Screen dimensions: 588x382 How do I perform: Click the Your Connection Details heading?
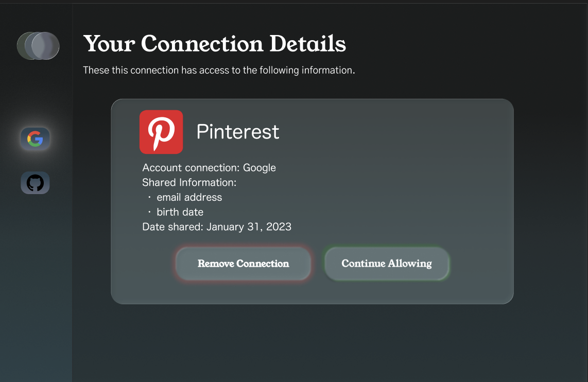tap(214, 44)
